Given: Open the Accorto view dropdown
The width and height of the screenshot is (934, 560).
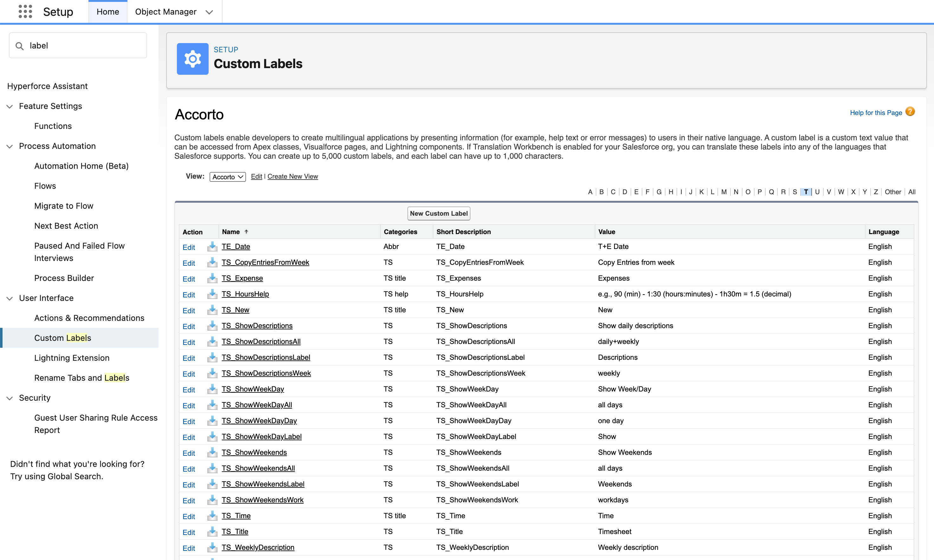Looking at the screenshot, I should (x=227, y=177).
